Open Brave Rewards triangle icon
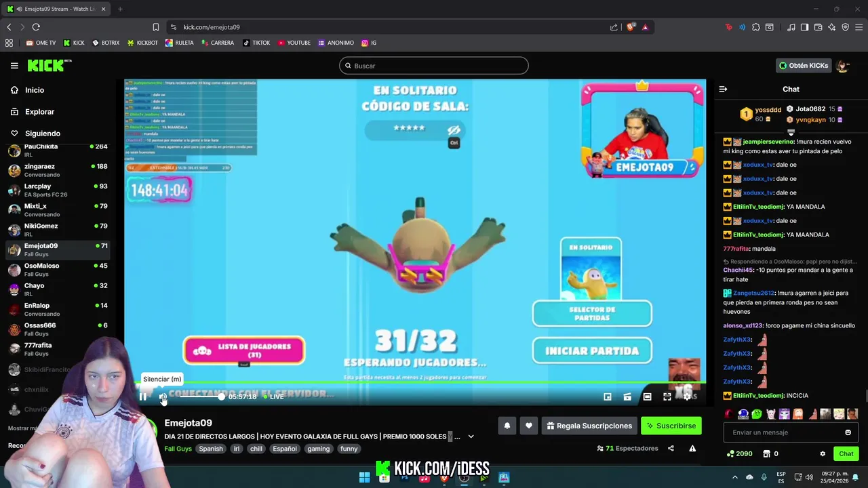This screenshot has width=868, height=488. pyautogui.click(x=645, y=27)
